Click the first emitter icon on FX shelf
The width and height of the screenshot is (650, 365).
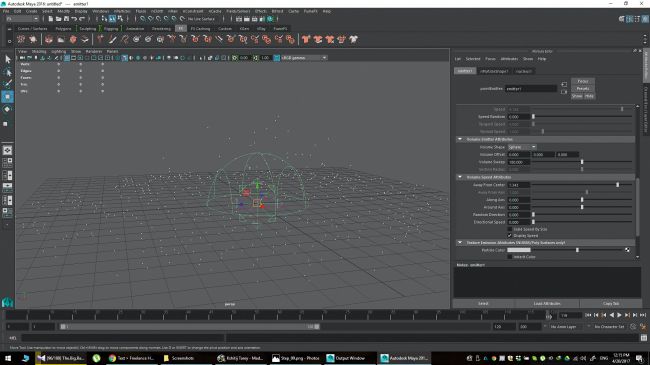click(21, 39)
